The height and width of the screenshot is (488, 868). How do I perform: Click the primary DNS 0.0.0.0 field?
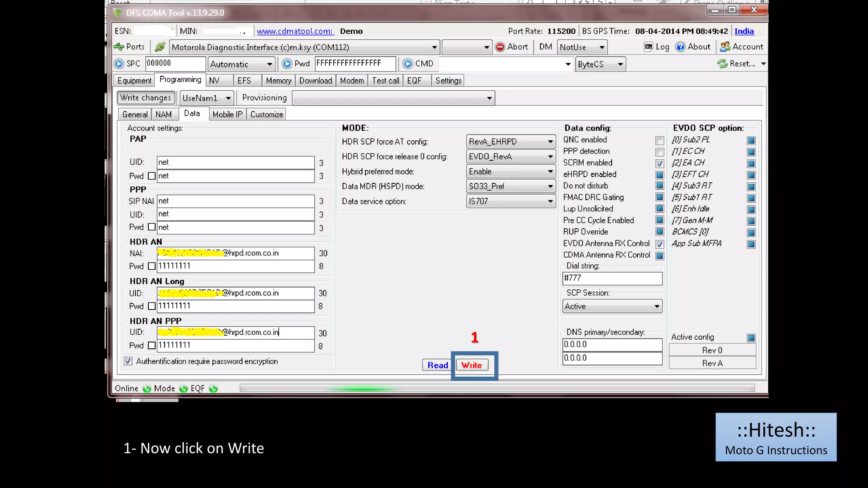[612, 345]
